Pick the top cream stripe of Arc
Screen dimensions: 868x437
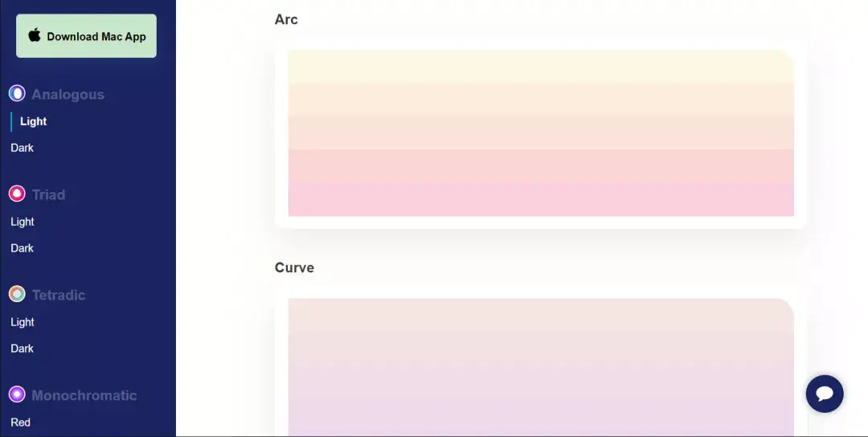point(541,67)
